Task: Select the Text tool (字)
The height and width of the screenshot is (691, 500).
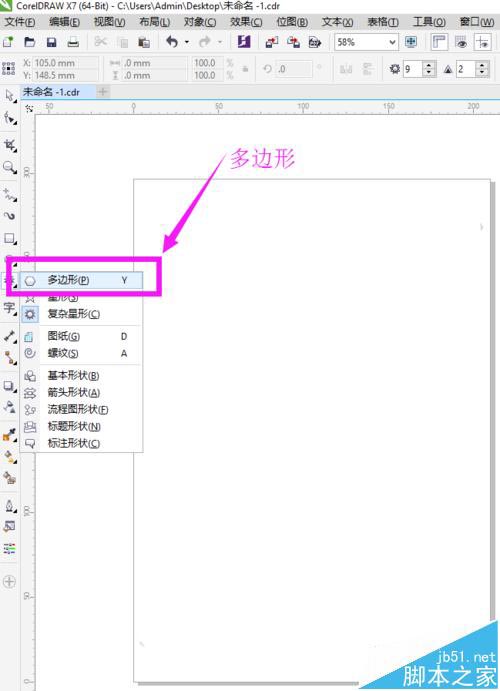Action: pyautogui.click(x=9, y=308)
